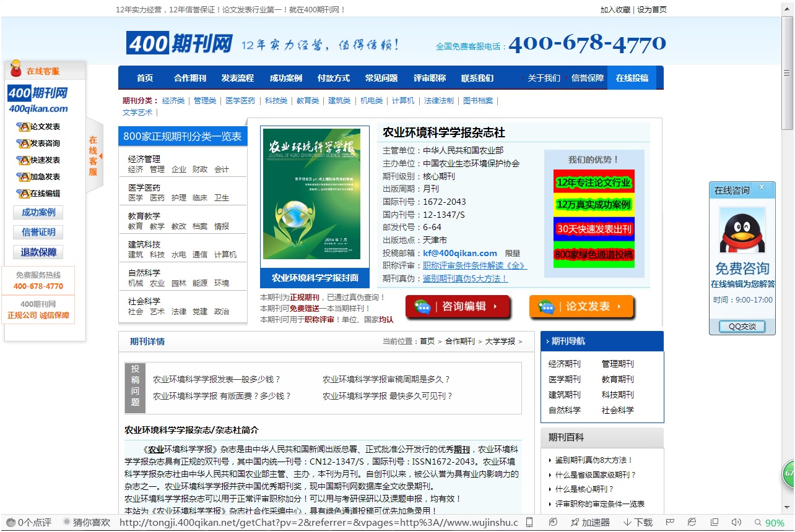795x532 pixels.
Task: Open the 联系我们 navigation item
Action: click(x=477, y=79)
